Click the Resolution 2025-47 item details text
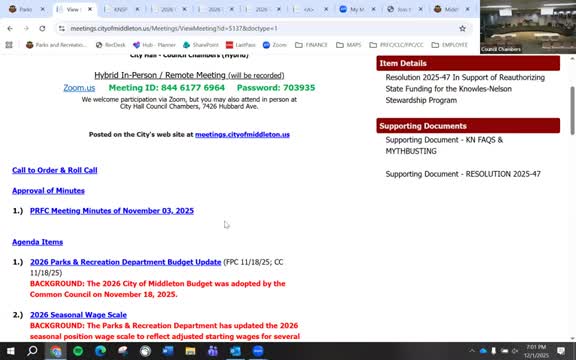This screenshot has width=576, height=360. (465, 89)
